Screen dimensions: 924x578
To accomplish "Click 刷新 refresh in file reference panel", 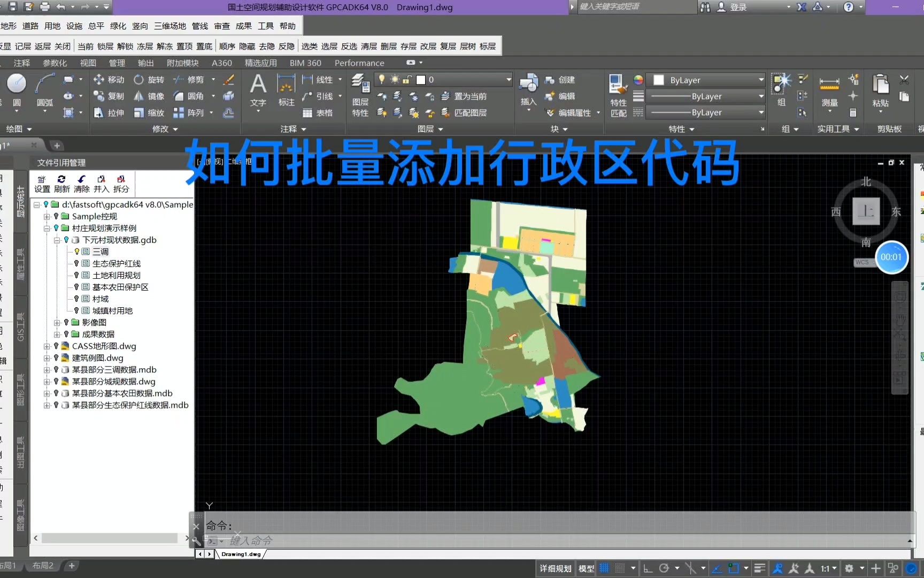I will (x=61, y=184).
